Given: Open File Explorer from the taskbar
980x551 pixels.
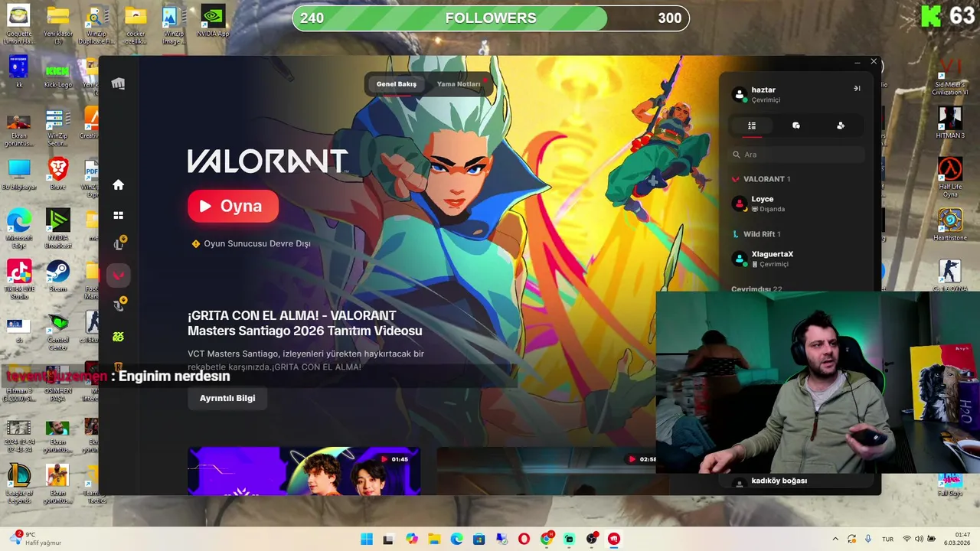Looking at the screenshot, I should pos(434,539).
